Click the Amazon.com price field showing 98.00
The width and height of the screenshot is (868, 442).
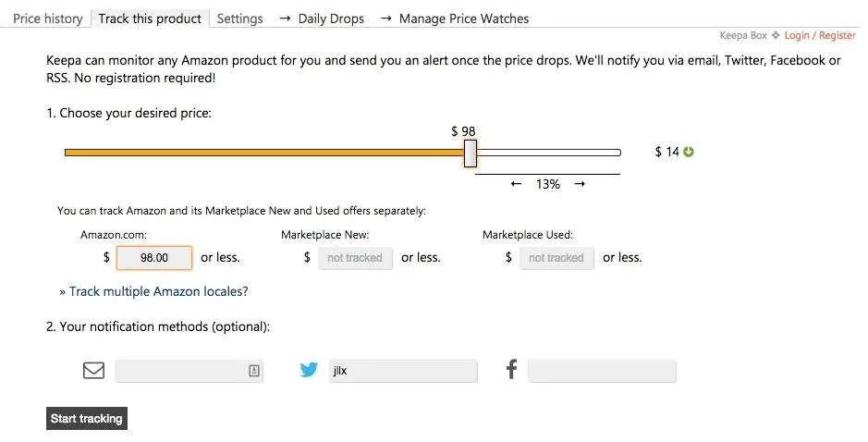(154, 258)
